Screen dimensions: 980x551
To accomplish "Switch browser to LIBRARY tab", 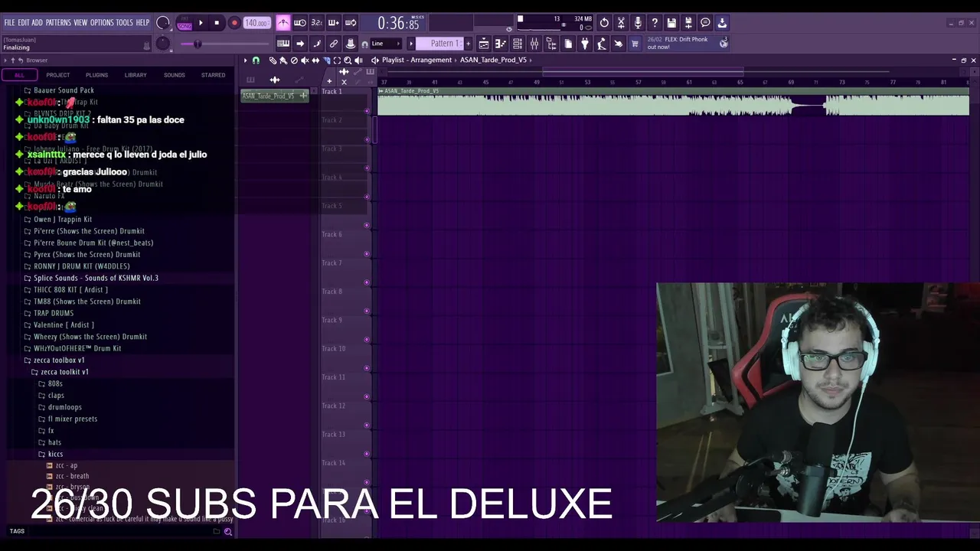I will 136,75.
